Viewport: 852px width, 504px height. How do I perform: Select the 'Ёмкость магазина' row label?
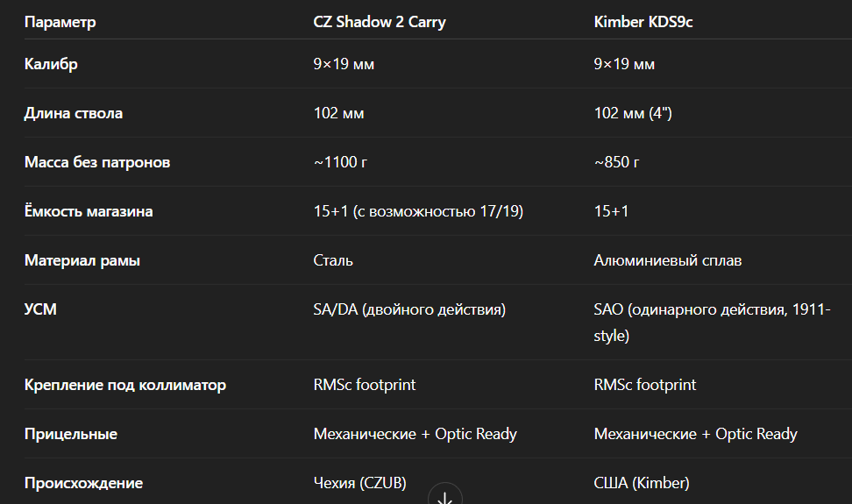click(x=89, y=211)
